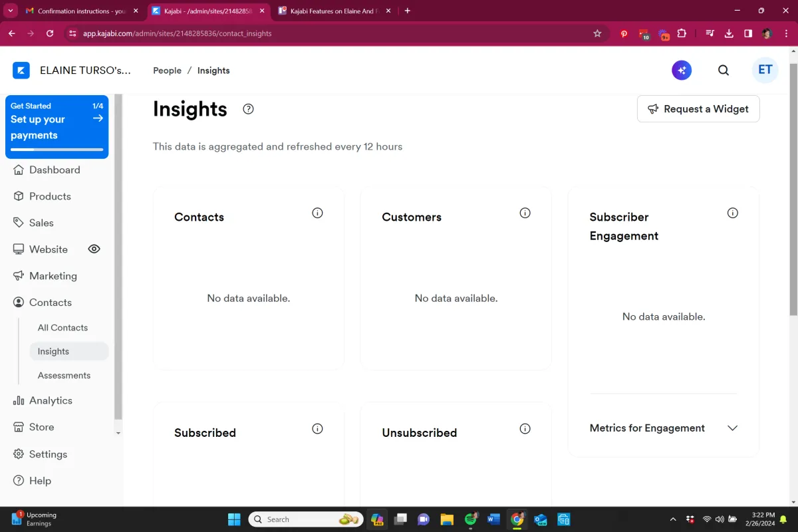Click the Request a Widget button

click(698, 109)
